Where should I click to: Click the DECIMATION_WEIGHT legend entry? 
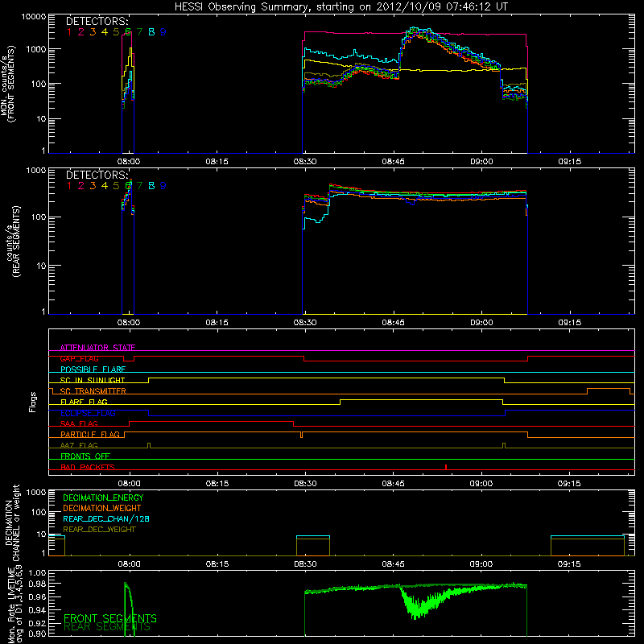click(102, 509)
